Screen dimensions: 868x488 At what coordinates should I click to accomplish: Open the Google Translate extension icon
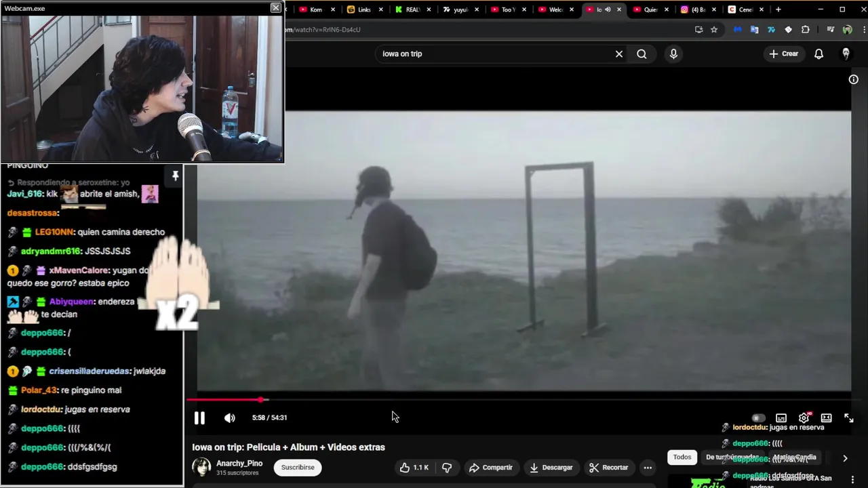pos(754,30)
